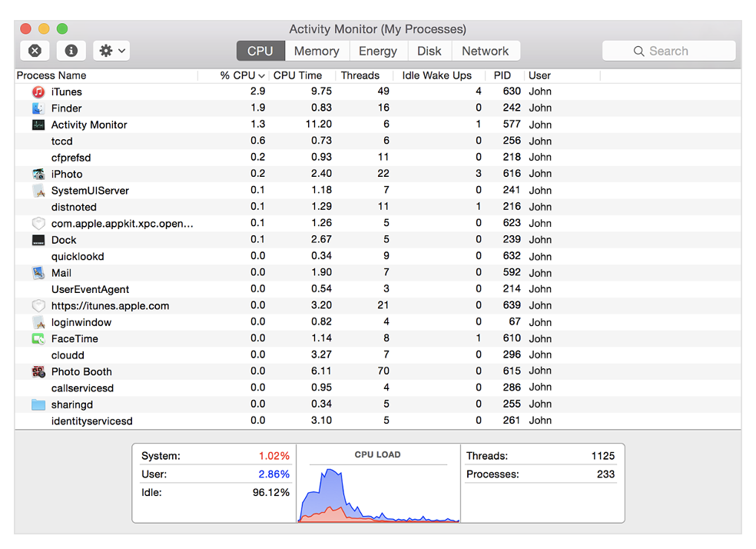Select the callservicesd process name

point(82,388)
